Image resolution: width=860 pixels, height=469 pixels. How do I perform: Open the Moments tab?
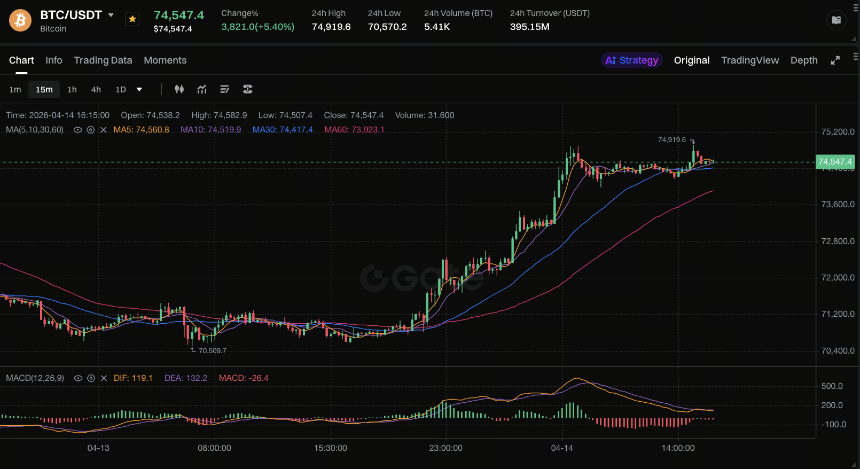165,60
